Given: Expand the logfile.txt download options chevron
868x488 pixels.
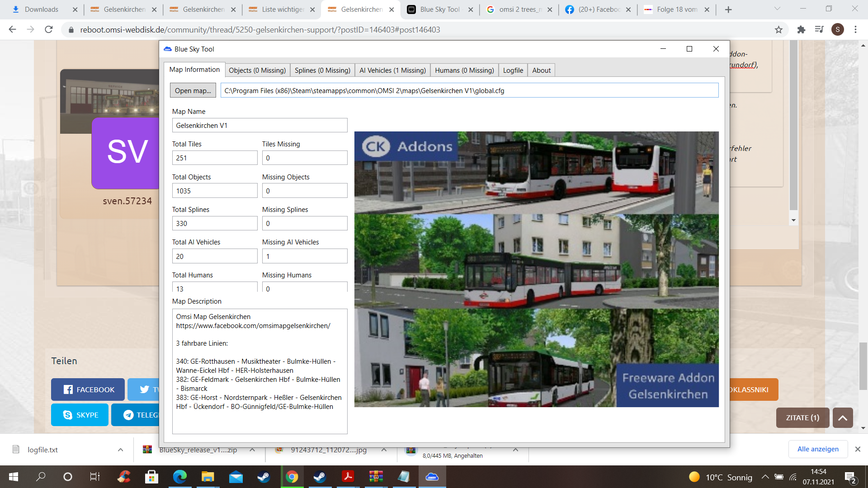Looking at the screenshot, I should pyautogui.click(x=120, y=450).
